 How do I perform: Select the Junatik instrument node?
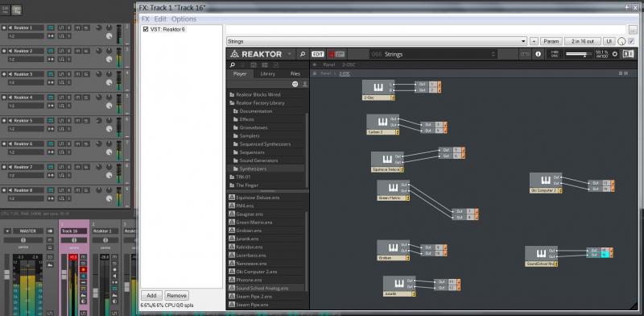(399, 286)
